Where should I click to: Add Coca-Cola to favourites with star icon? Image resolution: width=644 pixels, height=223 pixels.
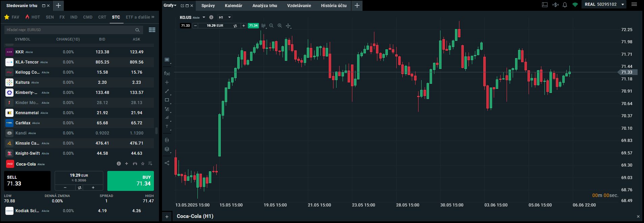pyautogui.click(x=143, y=164)
